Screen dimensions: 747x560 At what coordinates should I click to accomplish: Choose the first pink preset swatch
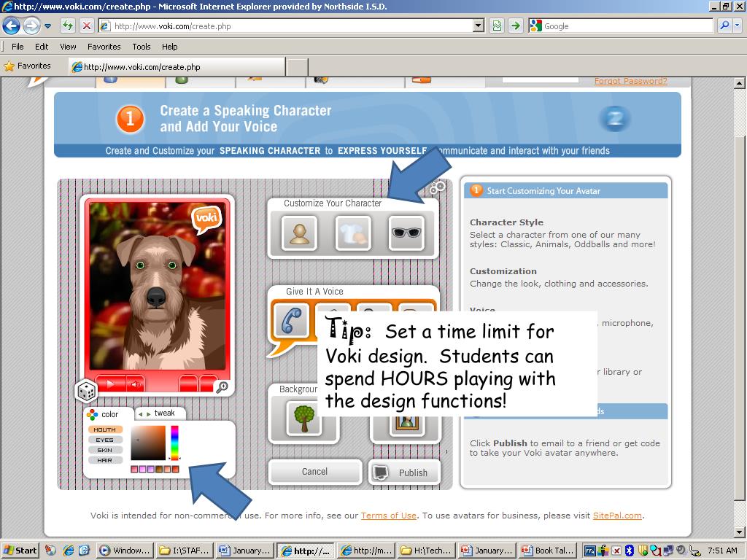134,470
